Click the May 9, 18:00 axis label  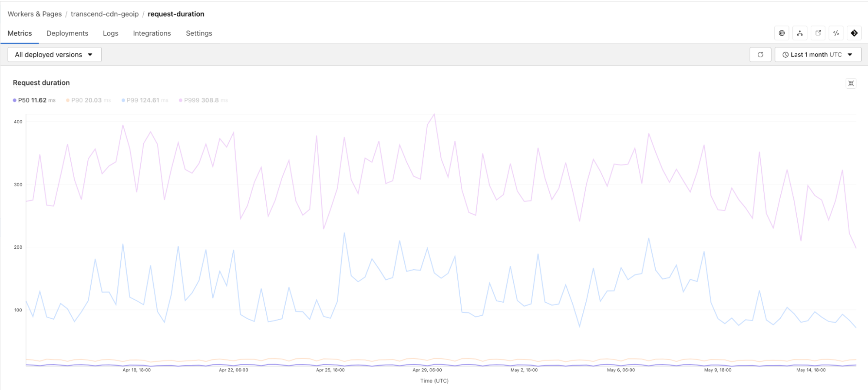pos(718,370)
